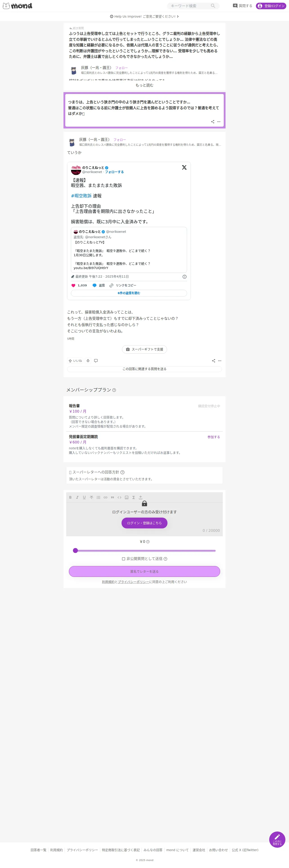
Task: Toggle Strikethrough formatting in the editor
Action: point(91,497)
